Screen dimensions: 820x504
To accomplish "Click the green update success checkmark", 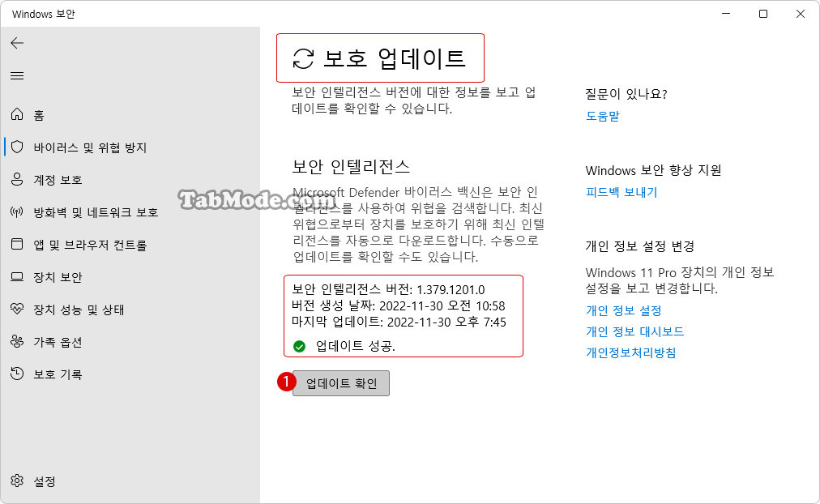I will 299,346.
